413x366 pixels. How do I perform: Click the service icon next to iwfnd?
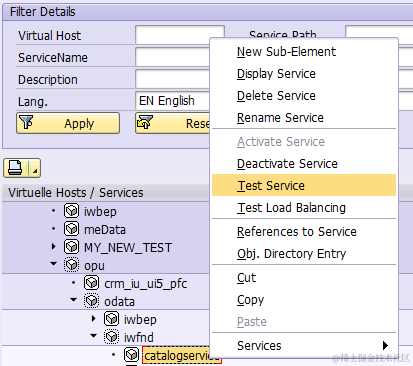pos(111,337)
